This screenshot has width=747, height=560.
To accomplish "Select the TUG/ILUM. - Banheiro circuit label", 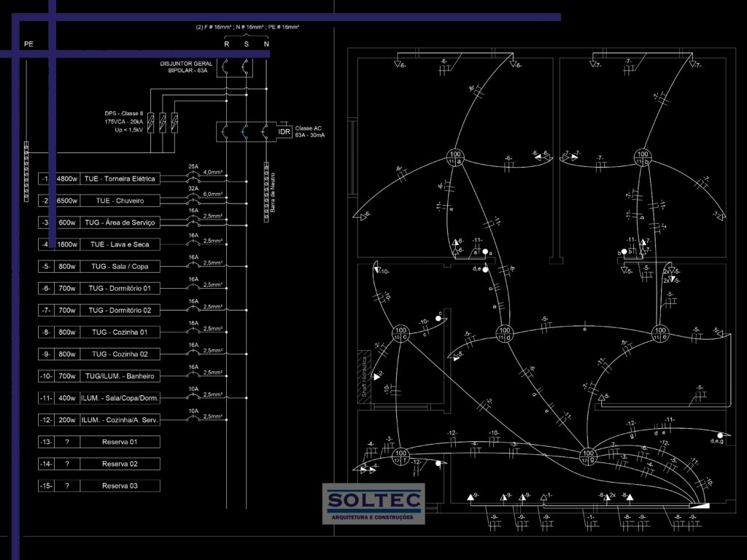I will (120, 376).
